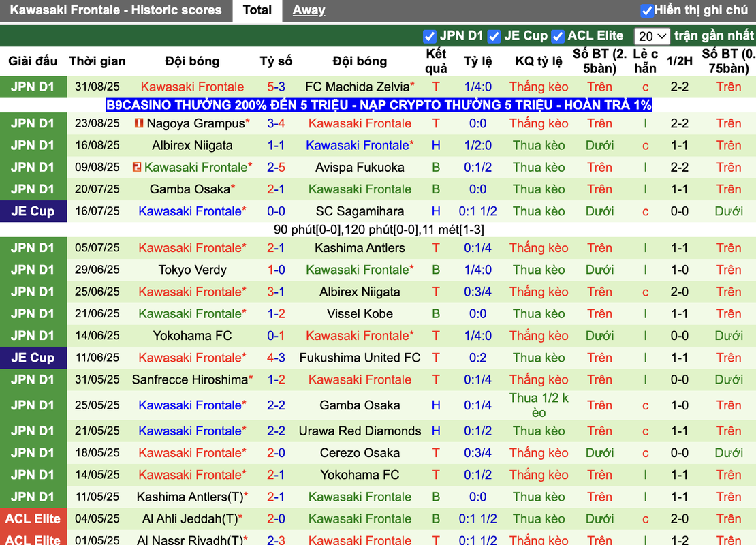
Task: Click half-time 2-0 on Albirex Niigata 25/06/25 row
Action: pyautogui.click(x=679, y=292)
